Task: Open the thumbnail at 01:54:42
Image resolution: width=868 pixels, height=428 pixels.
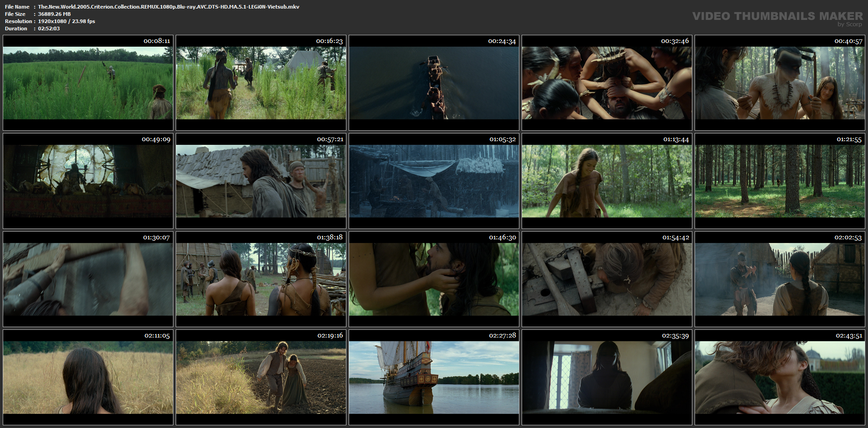Action: click(607, 279)
